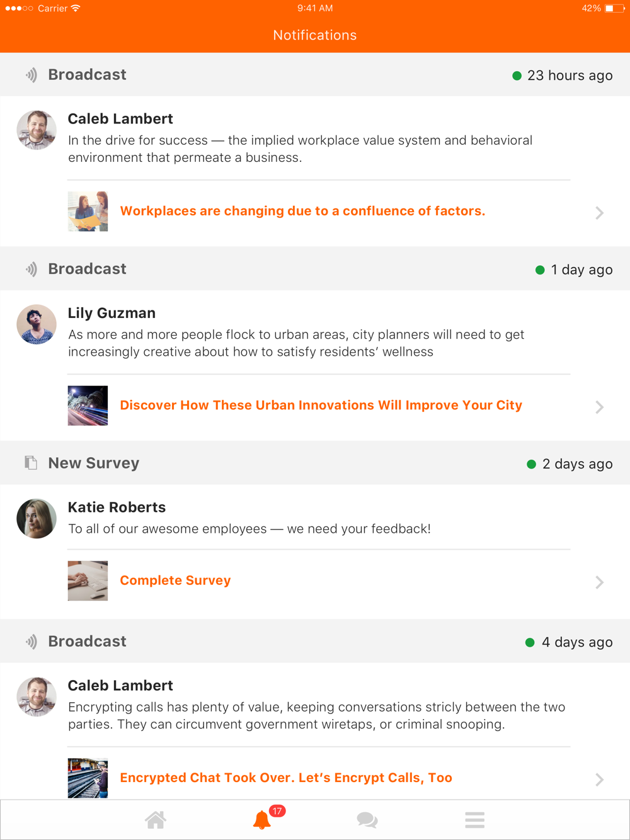Expand the Urban Innovations article chevron

coord(600,407)
